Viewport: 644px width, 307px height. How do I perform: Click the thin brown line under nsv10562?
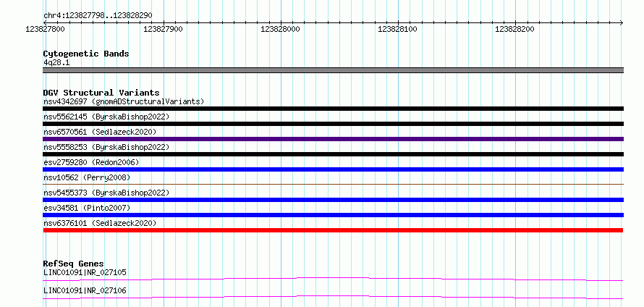point(333,184)
